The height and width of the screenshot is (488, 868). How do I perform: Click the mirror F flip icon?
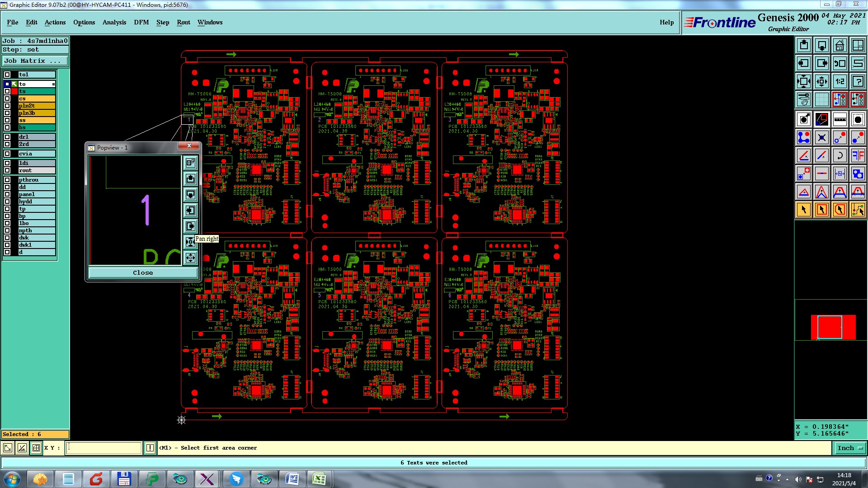pos(858,155)
